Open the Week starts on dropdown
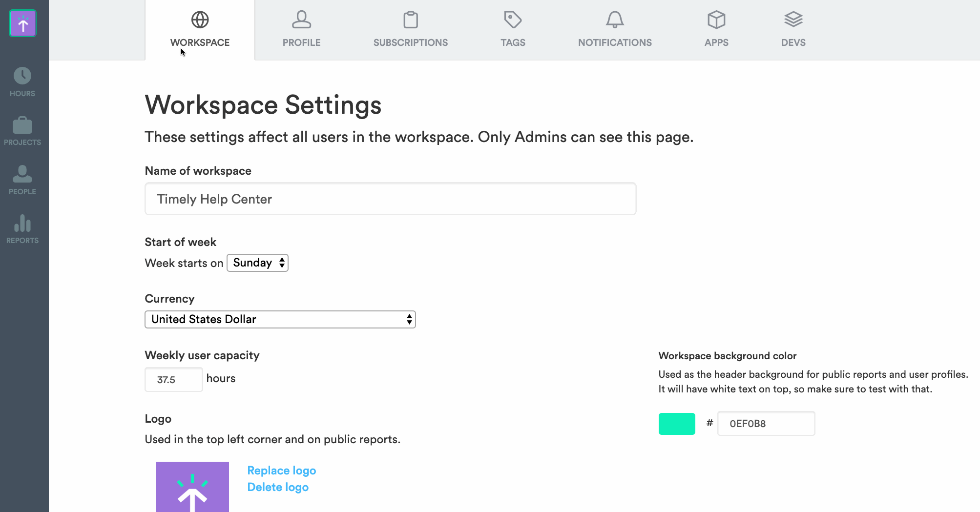This screenshot has width=980, height=512. click(257, 263)
